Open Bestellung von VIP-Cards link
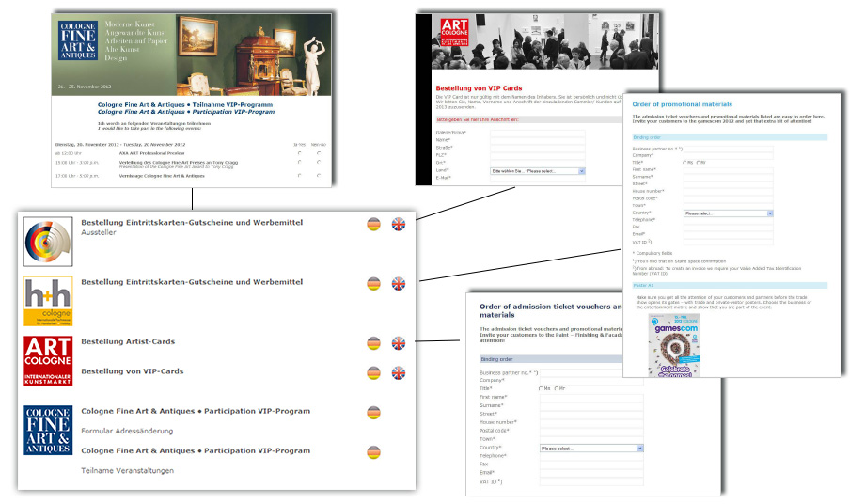865x504 pixels. 133,371
